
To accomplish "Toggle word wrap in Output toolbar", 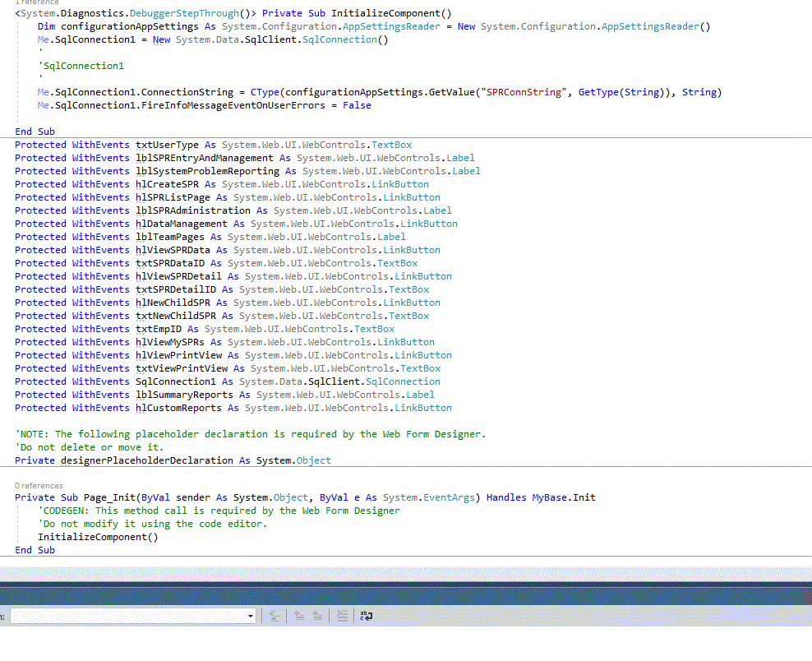I will (366, 616).
